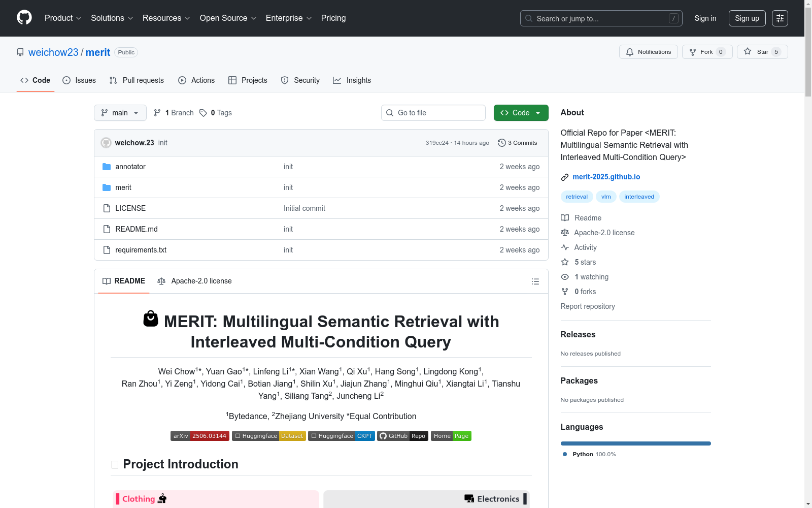Image resolution: width=812 pixels, height=508 pixels.
Task: Open the Home Page badge
Action: 451,436
